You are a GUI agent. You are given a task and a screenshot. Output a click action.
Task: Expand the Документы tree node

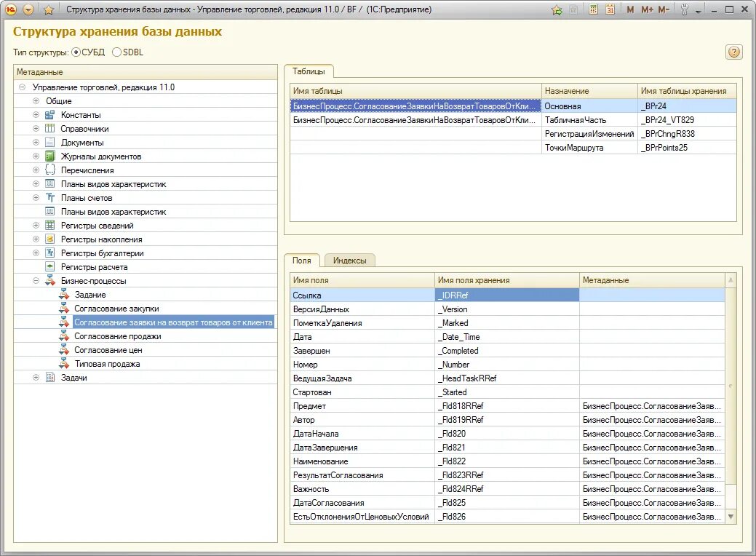click(36, 142)
